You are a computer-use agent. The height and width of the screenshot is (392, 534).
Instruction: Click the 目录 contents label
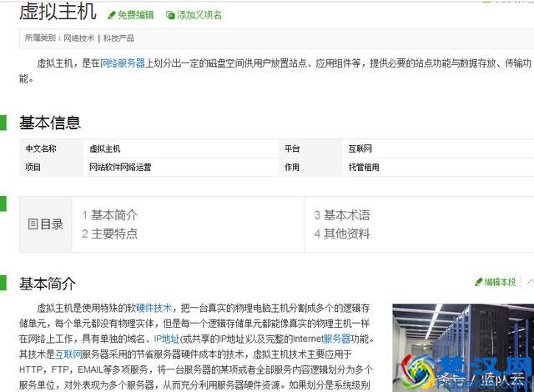tap(52, 224)
